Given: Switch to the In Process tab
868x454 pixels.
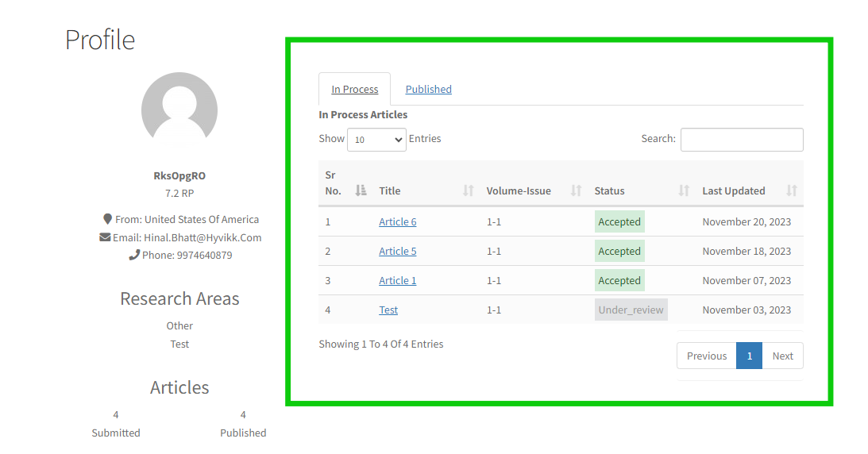Looking at the screenshot, I should [x=354, y=90].
